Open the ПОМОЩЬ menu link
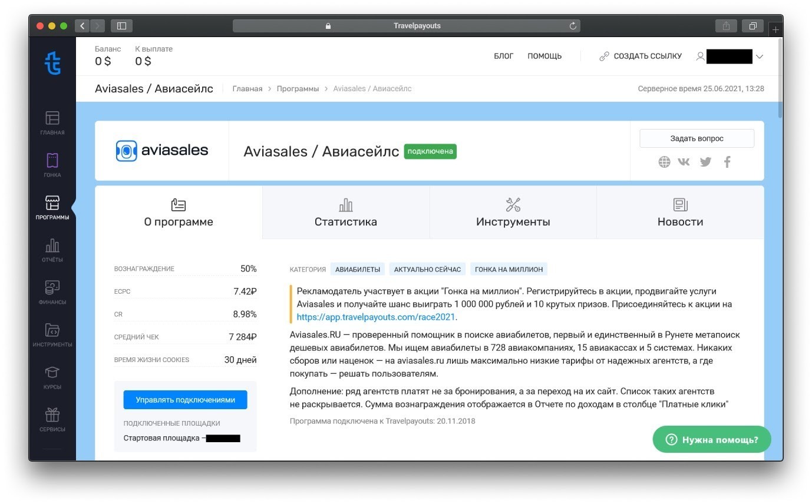Image resolution: width=812 pixels, height=504 pixels. (544, 57)
